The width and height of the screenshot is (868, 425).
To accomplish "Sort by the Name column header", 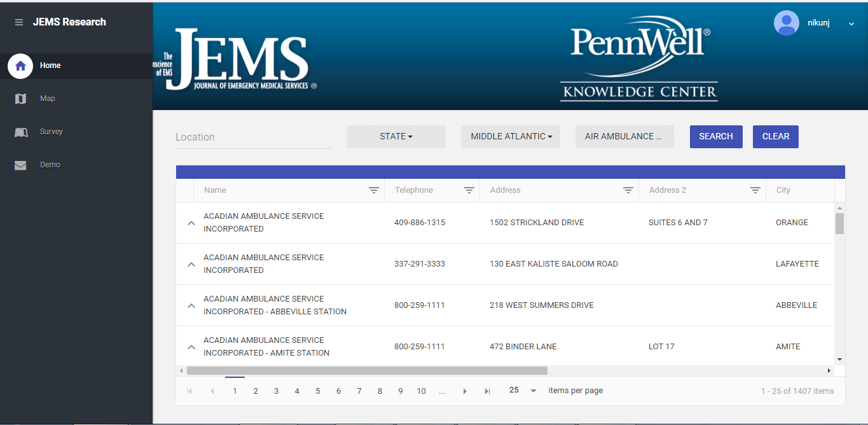I will [x=216, y=190].
